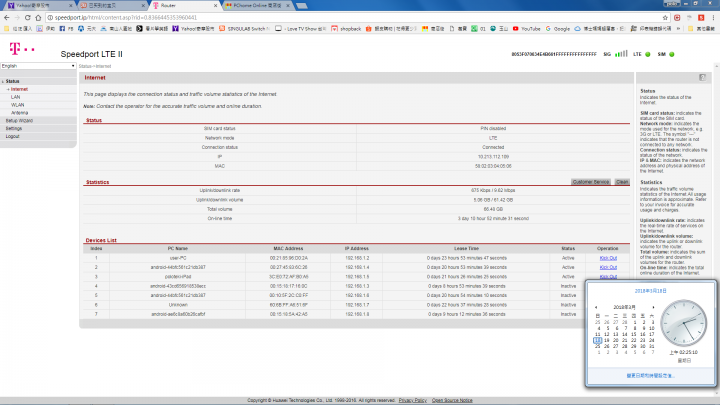The height and width of the screenshot is (405, 720).
Task: Open Setup Wizard from sidebar
Action: point(19,120)
